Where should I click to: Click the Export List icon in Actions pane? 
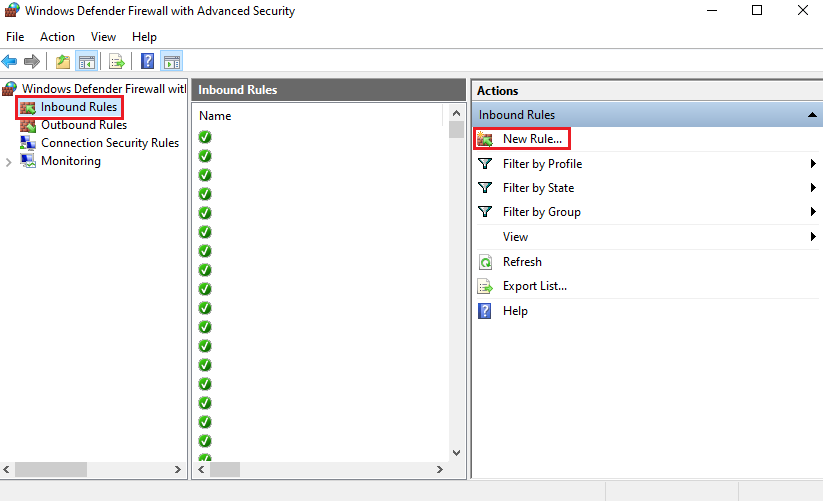point(485,286)
